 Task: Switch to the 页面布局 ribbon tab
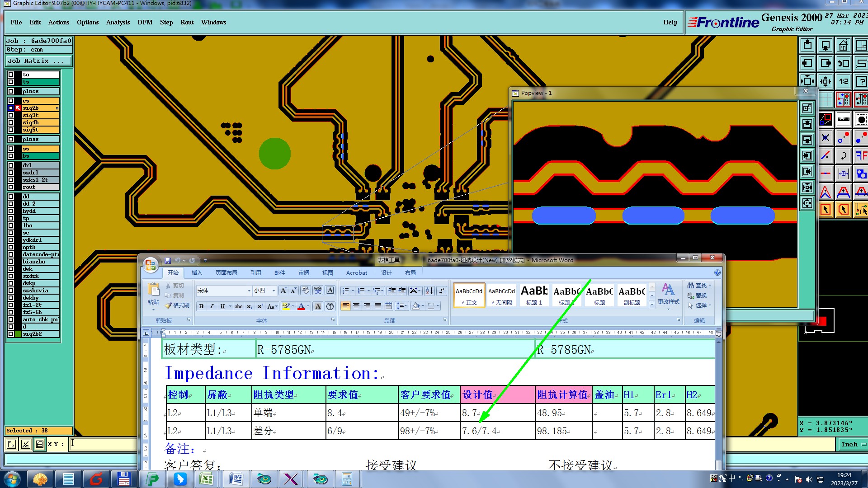(226, 272)
